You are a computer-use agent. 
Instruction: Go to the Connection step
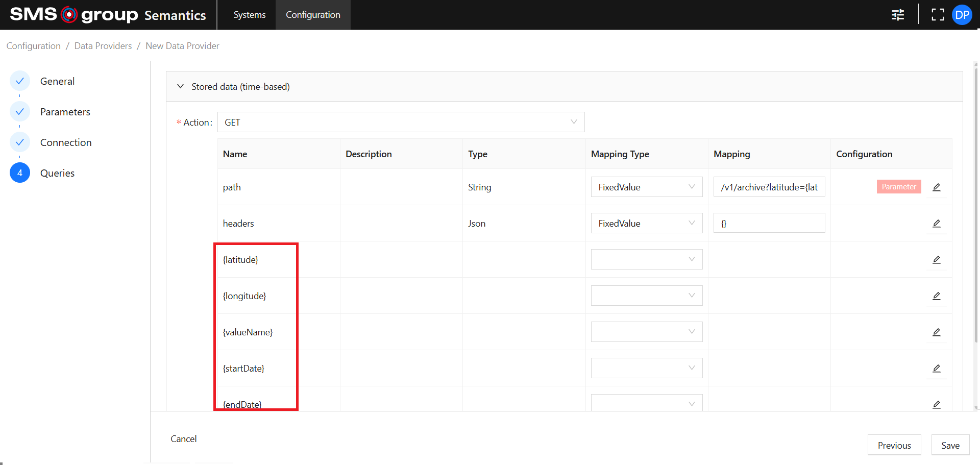tap(66, 142)
